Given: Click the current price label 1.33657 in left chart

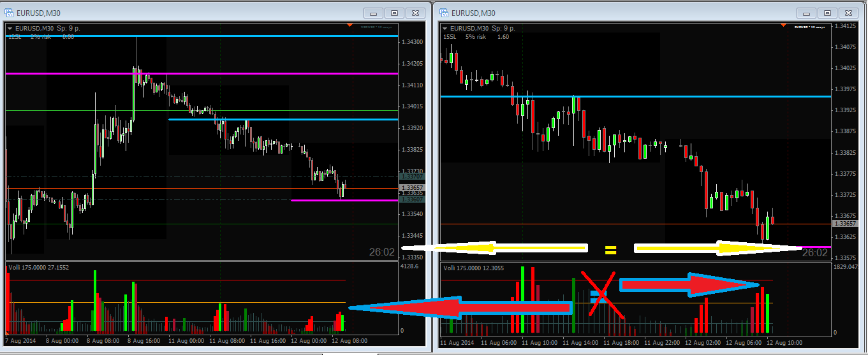Looking at the screenshot, I should click(x=411, y=187).
